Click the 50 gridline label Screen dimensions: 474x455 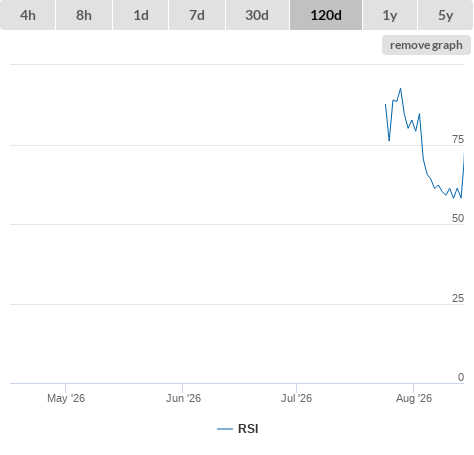[458, 218]
